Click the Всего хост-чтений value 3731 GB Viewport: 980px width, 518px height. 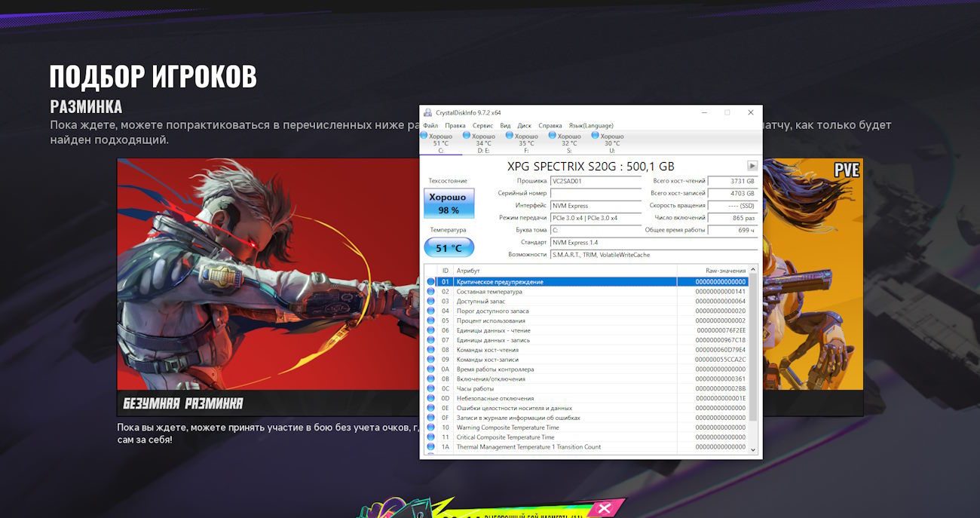[x=732, y=181]
